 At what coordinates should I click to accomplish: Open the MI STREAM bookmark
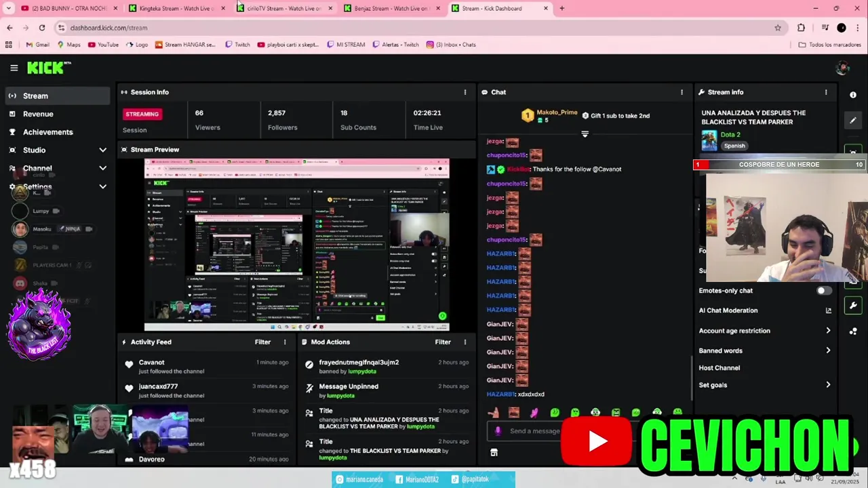[x=346, y=45]
